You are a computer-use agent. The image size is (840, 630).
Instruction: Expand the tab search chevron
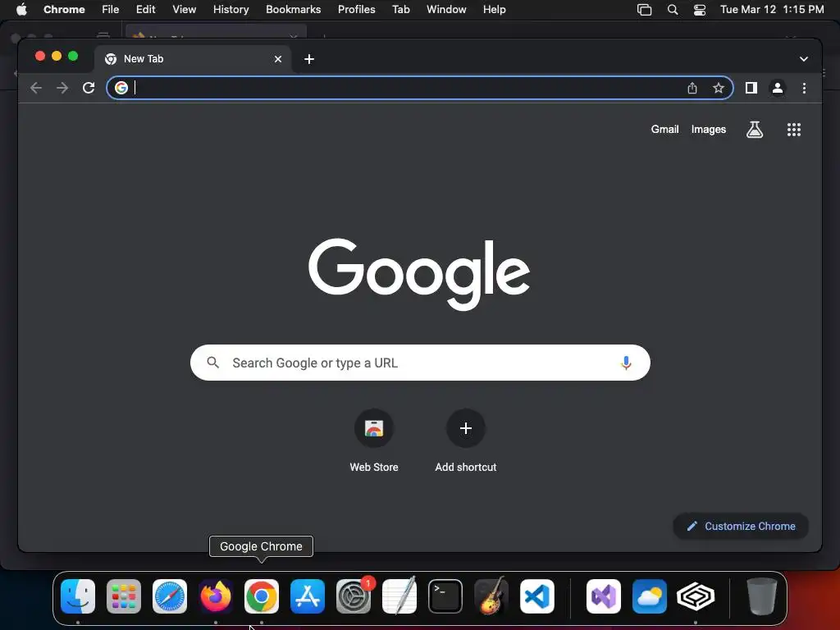pyautogui.click(x=804, y=59)
